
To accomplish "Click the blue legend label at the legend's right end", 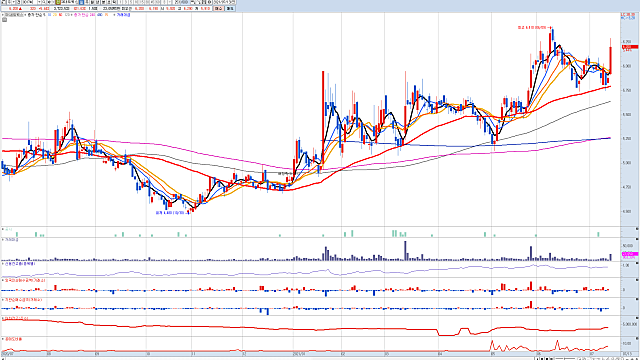I will click(123, 15).
